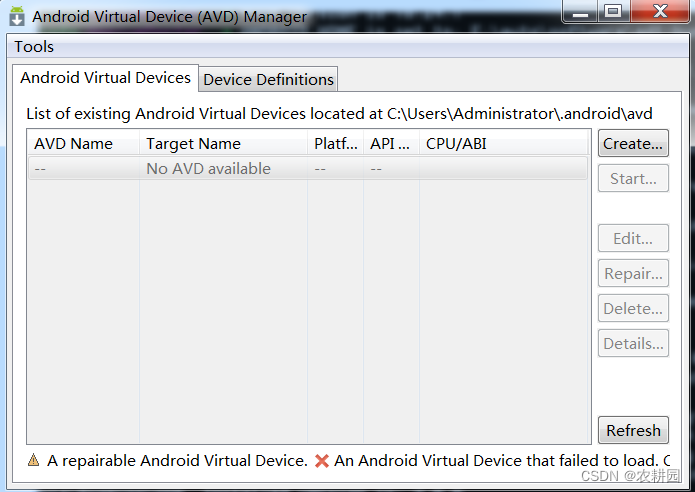
Task: Open the Tools menu
Action: tap(34, 47)
